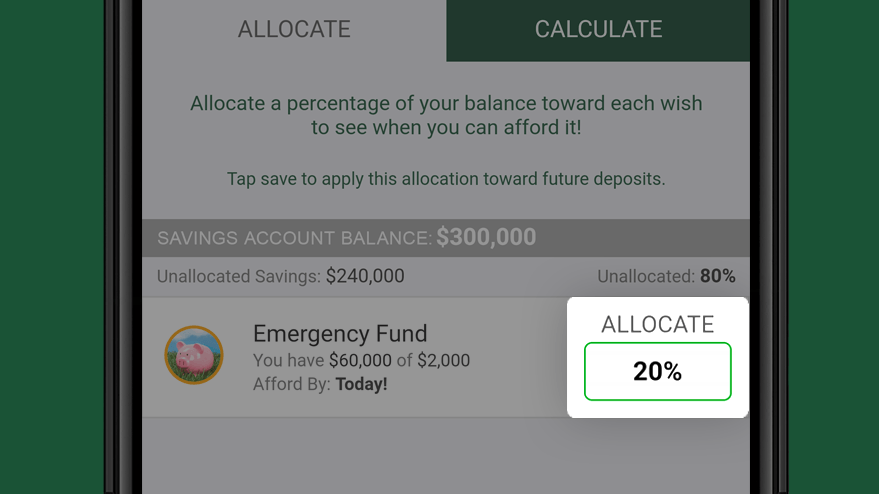Switch to the ALLOCATE tab

(294, 30)
